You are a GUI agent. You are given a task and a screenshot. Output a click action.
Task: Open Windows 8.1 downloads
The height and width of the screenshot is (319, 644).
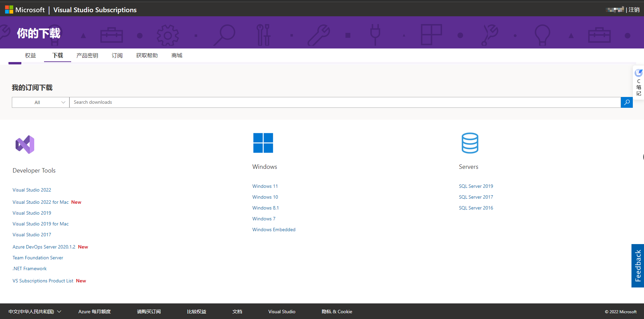(266, 208)
